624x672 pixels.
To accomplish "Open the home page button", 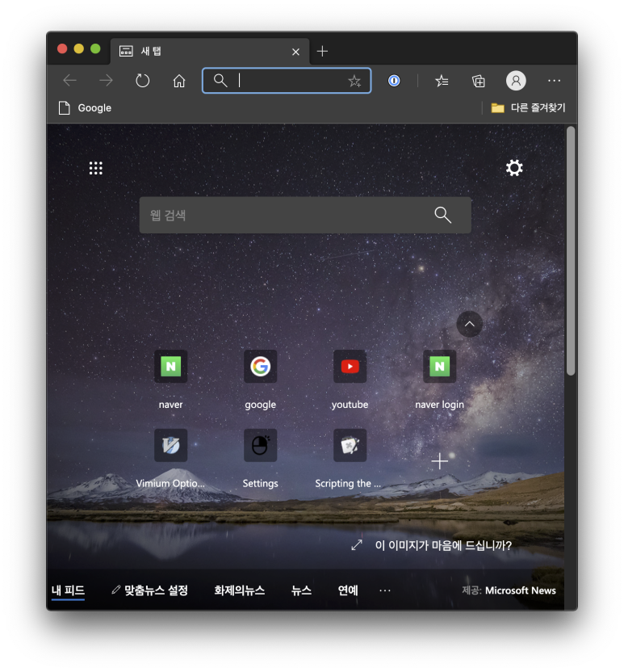I will click(x=179, y=81).
